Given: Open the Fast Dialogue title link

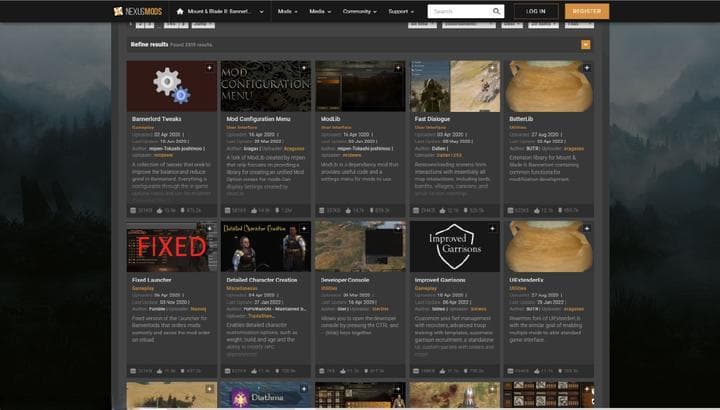Looking at the screenshot, I should coord(432,119).
